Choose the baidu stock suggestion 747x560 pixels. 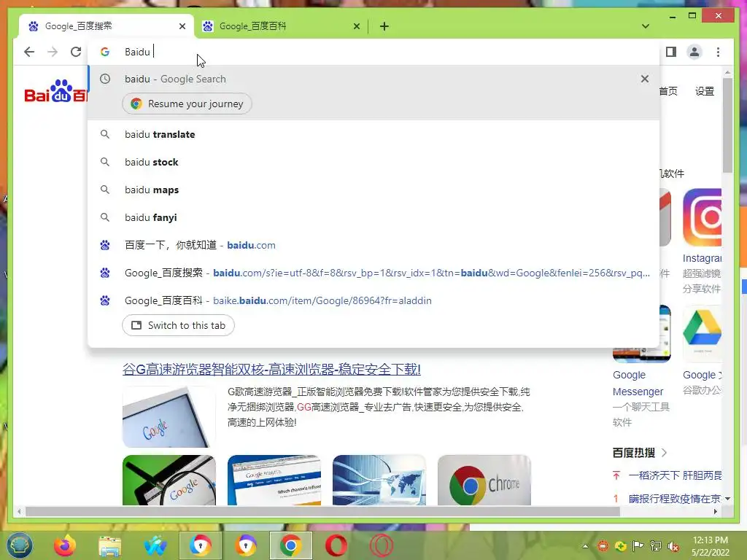tap(374, 162)
